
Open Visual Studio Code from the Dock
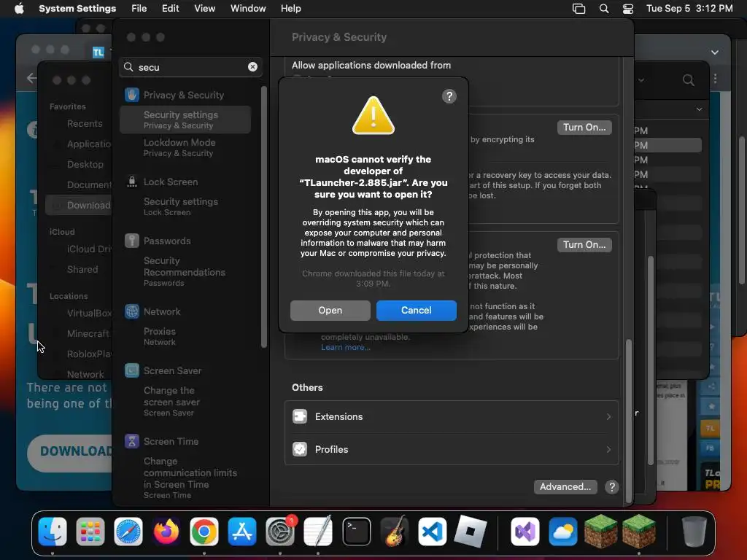pyautogui.click(x=432, y=531)
